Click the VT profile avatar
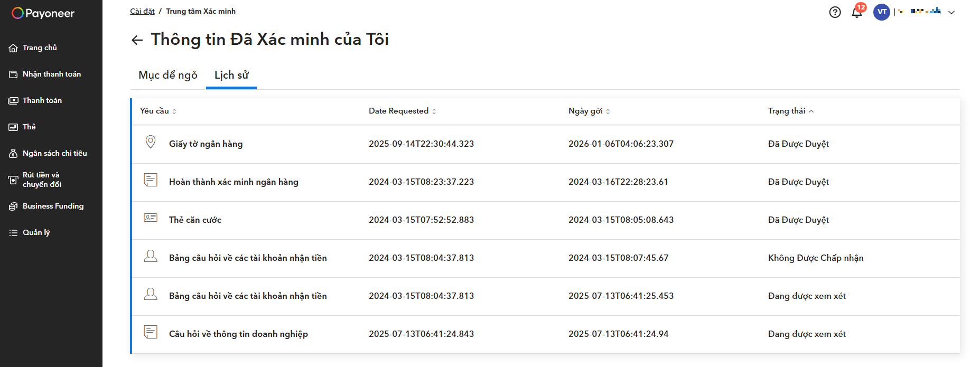The height and width of the screenshot is (367, 980). tap(881, 12)
